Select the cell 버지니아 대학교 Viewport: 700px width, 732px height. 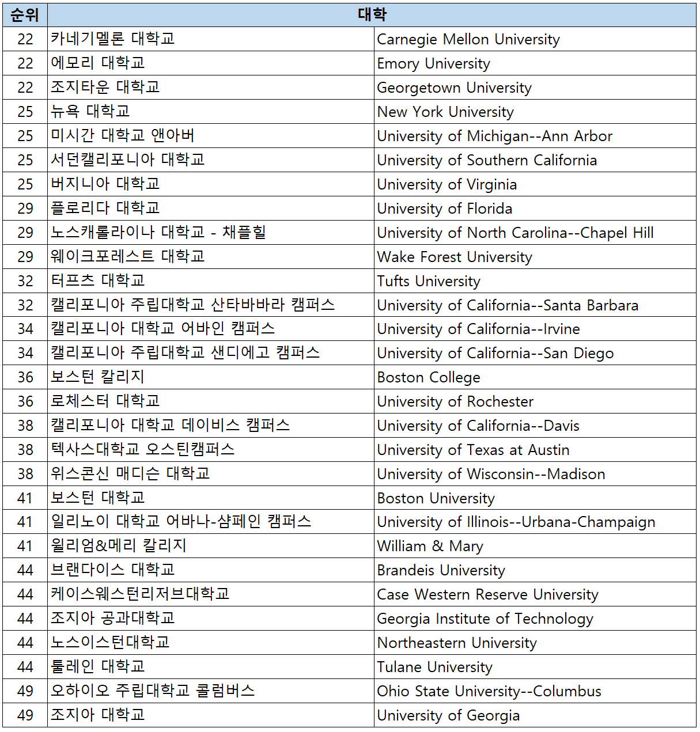(211, 184)
